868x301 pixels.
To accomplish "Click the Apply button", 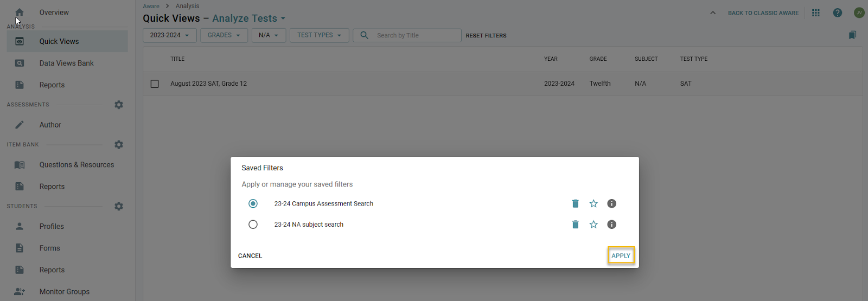I will click(x=621, y=256).
